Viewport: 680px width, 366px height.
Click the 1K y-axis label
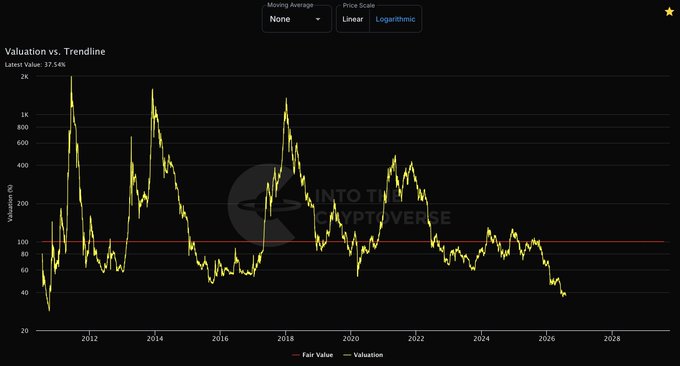tap(25, 114)
